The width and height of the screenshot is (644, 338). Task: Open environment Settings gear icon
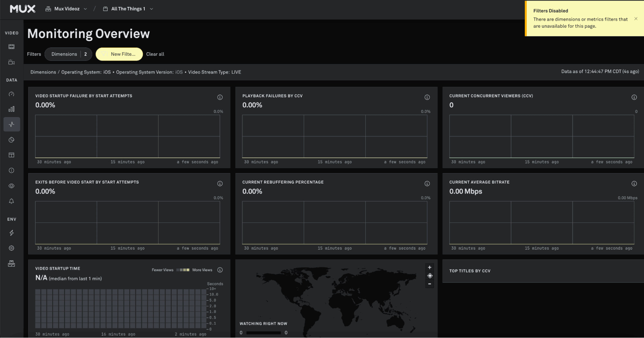pyautogui.click(x=12, y=248)
